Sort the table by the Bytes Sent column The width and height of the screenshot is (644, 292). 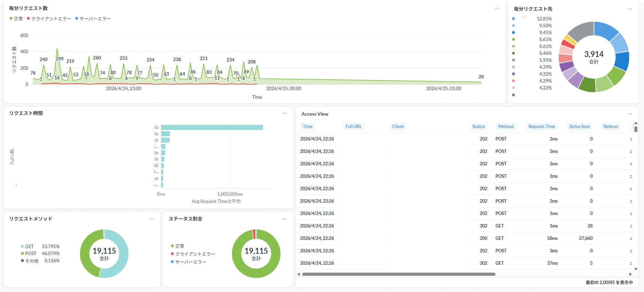pos(579,126)
